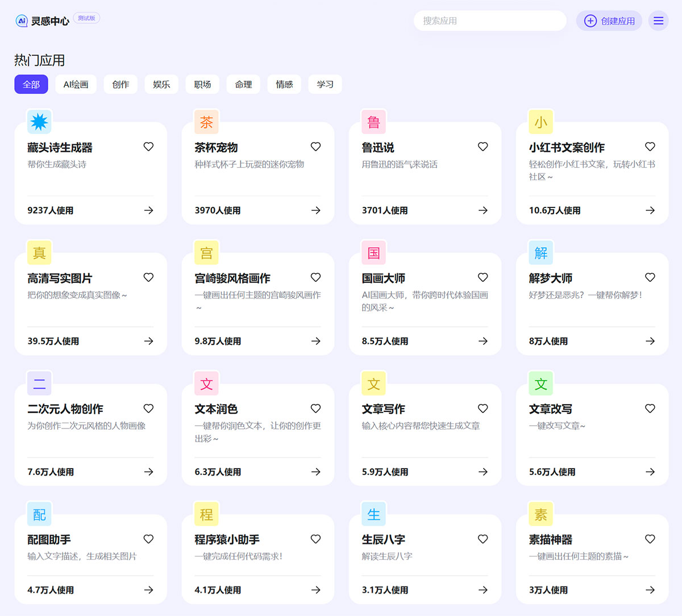Mark 文章改写 as favorite
682x616 pixels.
[650, 408]
